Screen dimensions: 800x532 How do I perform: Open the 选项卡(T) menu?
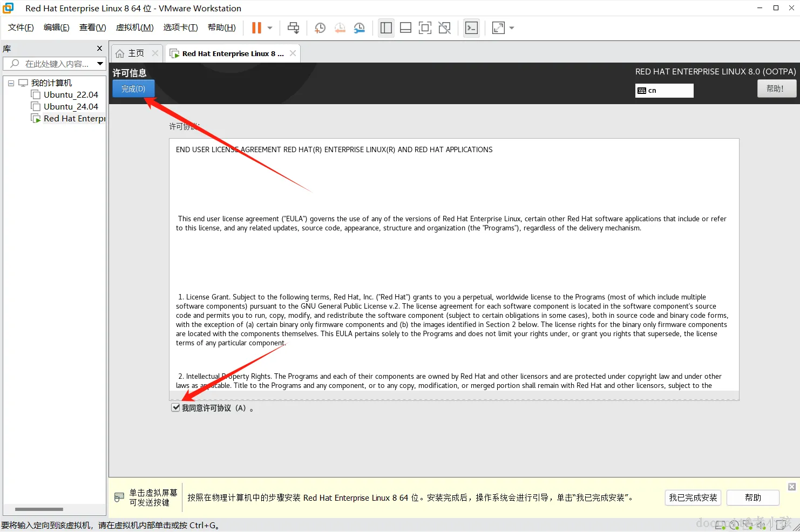tap(181, 28)
